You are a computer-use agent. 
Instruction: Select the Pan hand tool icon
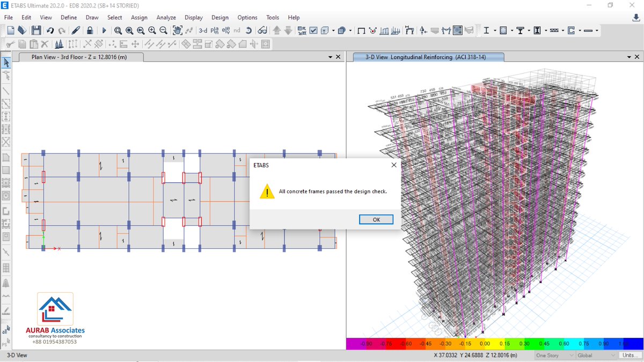(x=177, y=31)
